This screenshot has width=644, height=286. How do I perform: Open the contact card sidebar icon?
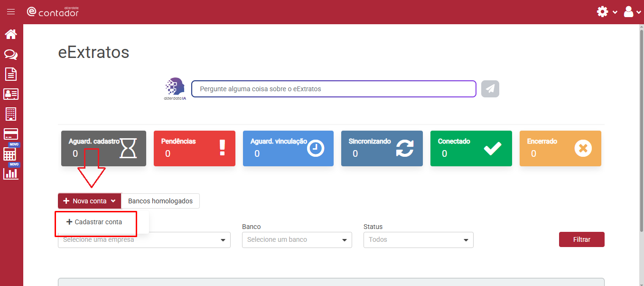pos(11,94)
